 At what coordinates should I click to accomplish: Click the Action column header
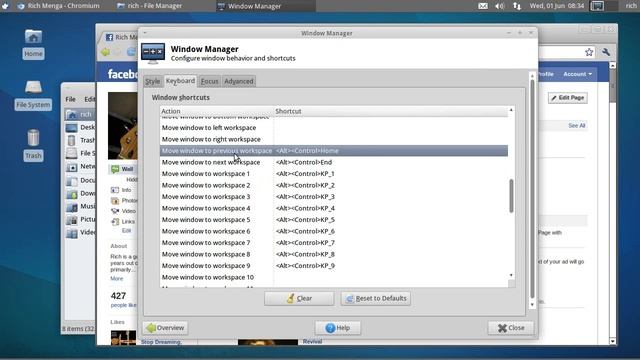tap(216, 111)
